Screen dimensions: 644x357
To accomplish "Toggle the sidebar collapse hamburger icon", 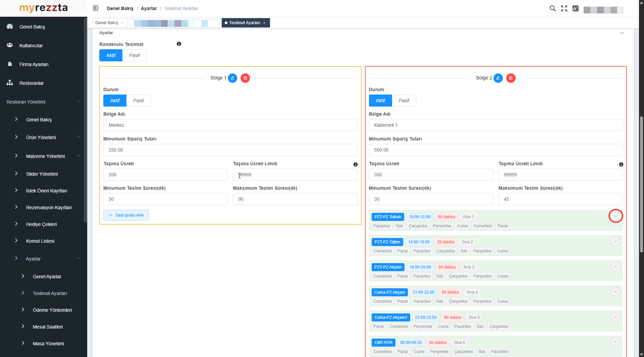I will coord(96,8).
